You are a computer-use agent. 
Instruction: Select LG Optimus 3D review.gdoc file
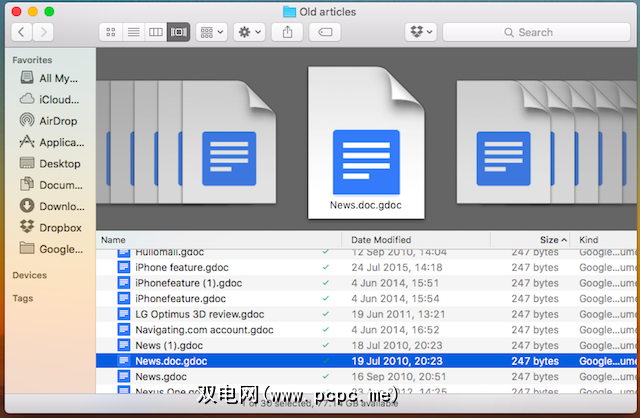click(366, 314)
